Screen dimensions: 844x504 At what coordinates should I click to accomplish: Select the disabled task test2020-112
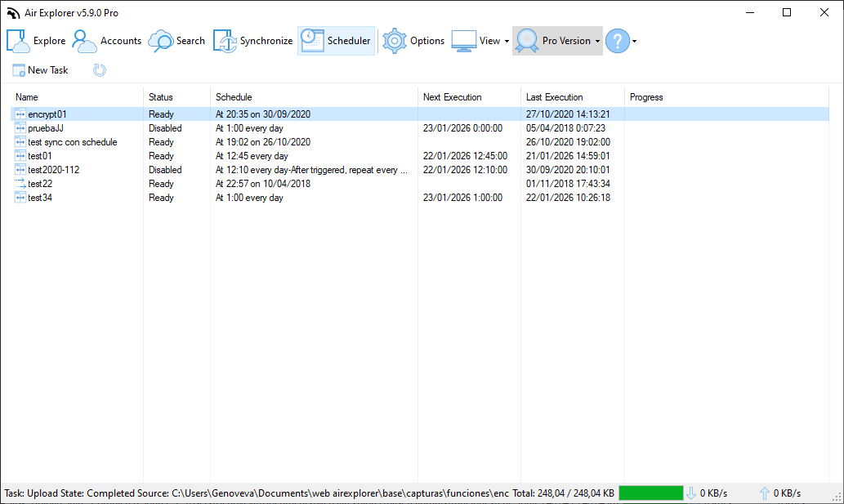tap(53, 169)
